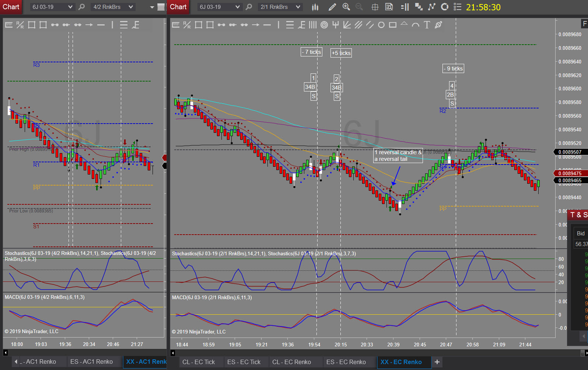Select ruler tool in 2/1 RnkBrs chart

click(176, 25)
